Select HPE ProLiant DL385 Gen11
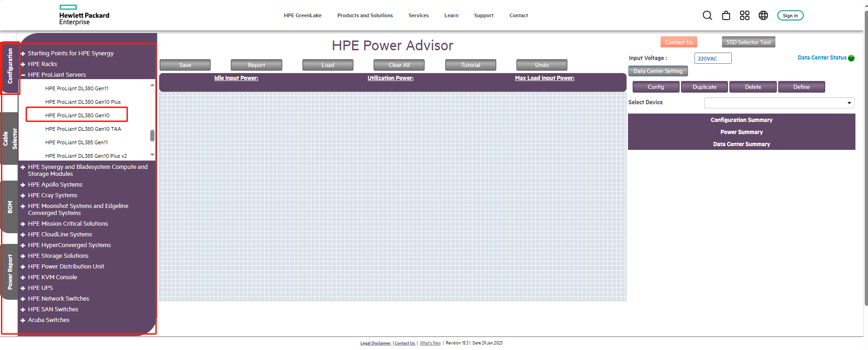 tap(77, 142)
